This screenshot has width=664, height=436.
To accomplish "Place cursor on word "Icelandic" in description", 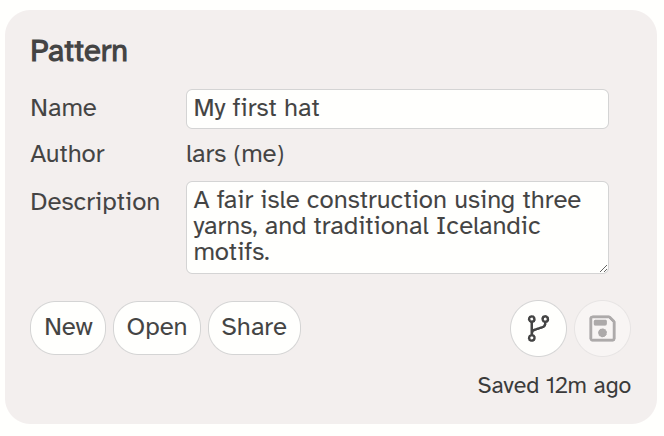I will (488, 226).
